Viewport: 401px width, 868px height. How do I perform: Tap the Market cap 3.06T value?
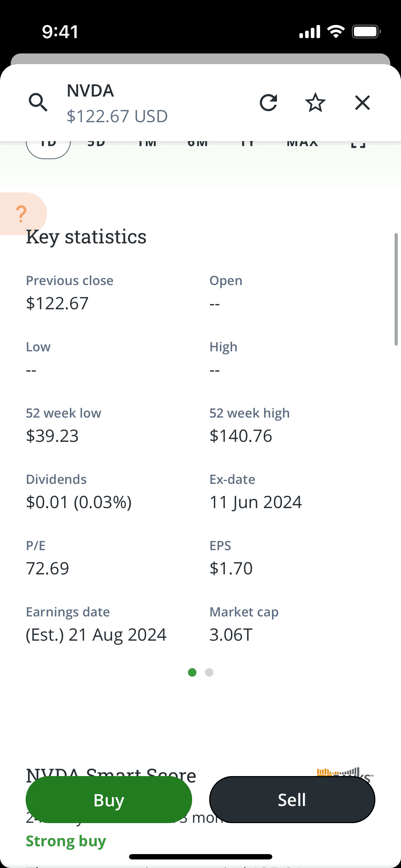click(231, 635)
